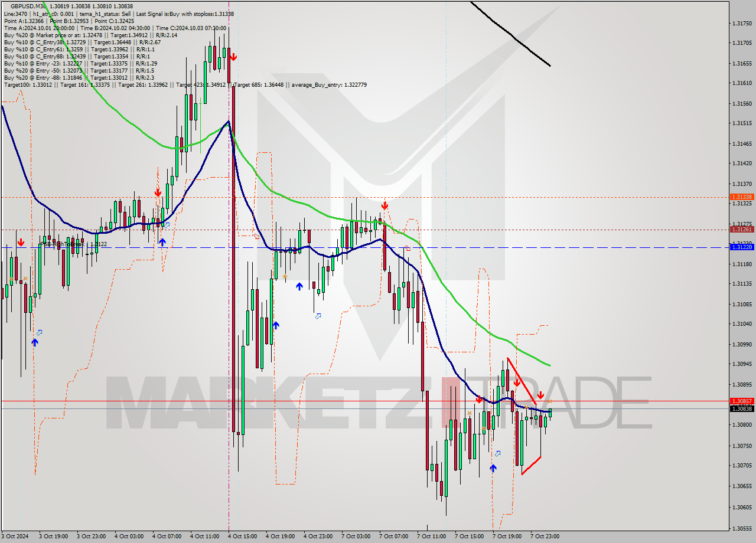Image resolution: width=756 pixels, height=543 pixels.
Task: Click the 1.30705 price axis label
Action: [x=742, y=465]
